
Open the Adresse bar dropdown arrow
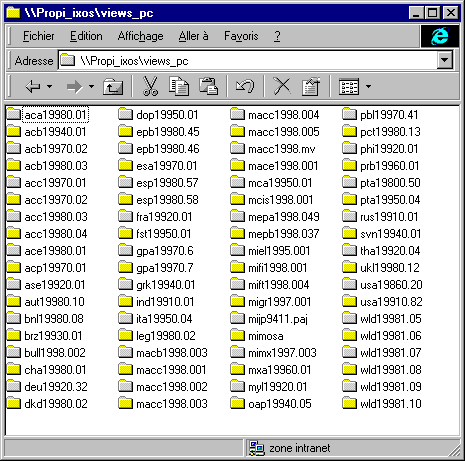tap(445, 60)
